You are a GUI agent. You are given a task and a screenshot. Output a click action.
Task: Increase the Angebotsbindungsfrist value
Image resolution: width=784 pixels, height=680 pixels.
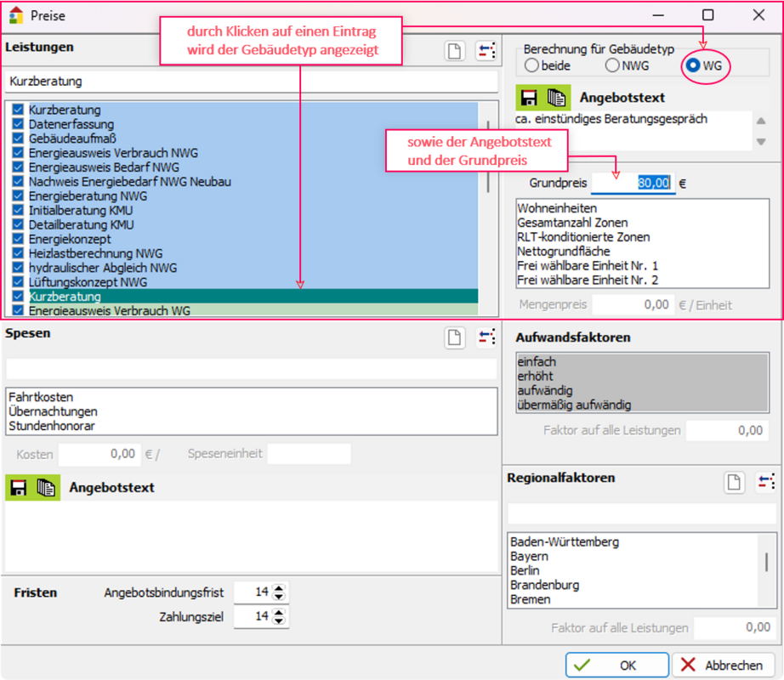point(279,587)
